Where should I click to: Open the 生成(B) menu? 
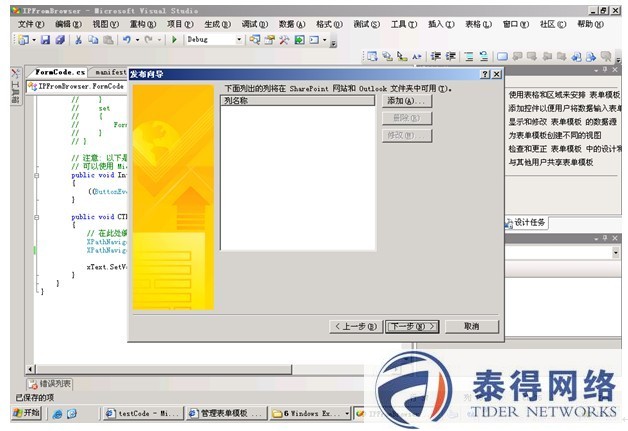(217, 24)
